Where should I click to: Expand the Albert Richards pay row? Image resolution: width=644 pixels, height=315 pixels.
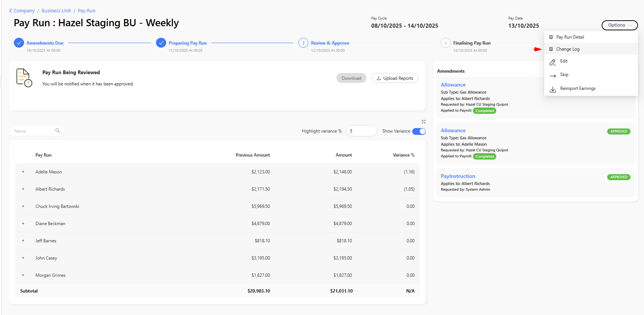point(23,189)
